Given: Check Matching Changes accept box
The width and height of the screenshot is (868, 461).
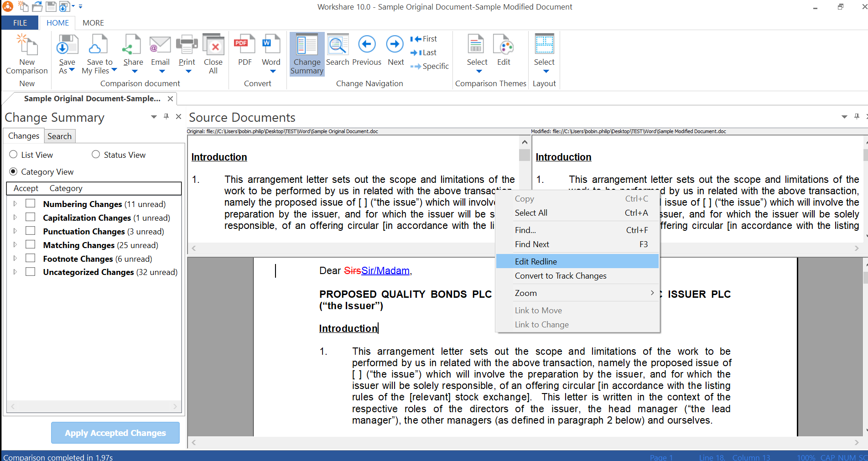Looking at the screenshot, I should (x=30, y=244).
